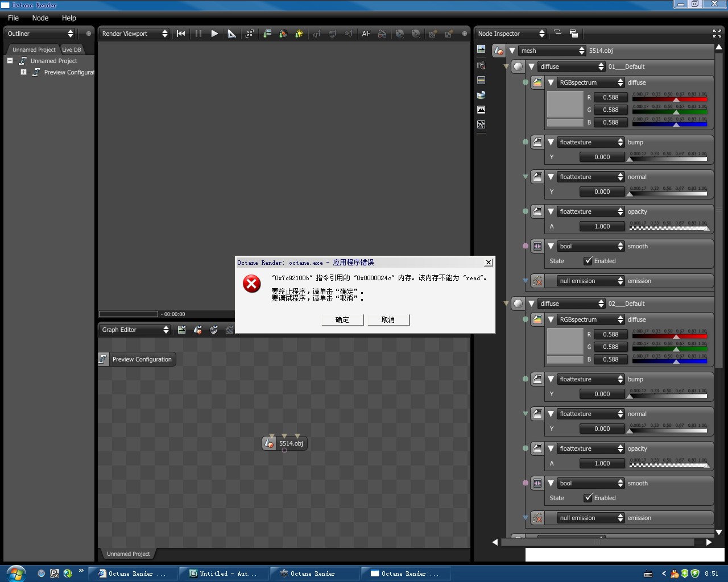Open the diffuse type dropdown for 02___Default

click(571, 304)
